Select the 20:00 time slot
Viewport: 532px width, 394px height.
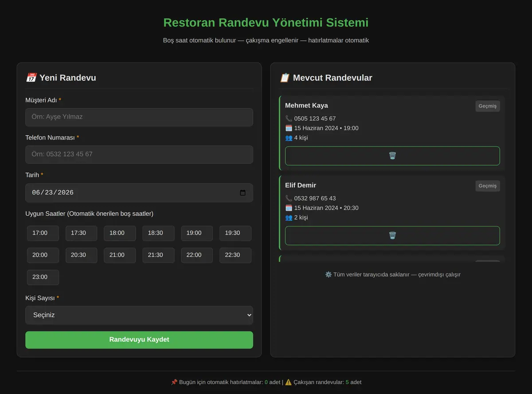coord(43,255)
